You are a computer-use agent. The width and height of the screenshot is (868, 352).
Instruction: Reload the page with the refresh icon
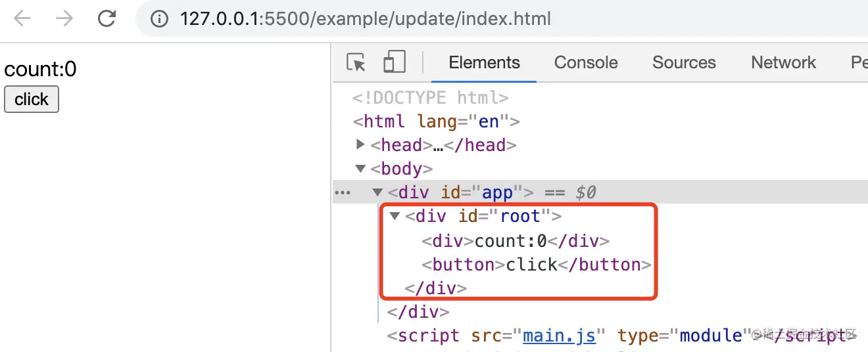tap(107, 18)
